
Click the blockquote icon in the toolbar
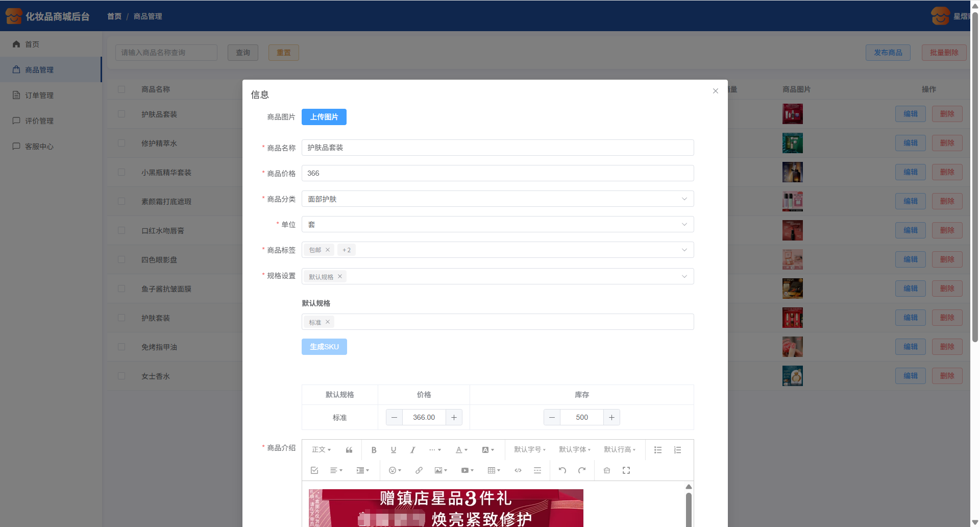coord(349,450)
